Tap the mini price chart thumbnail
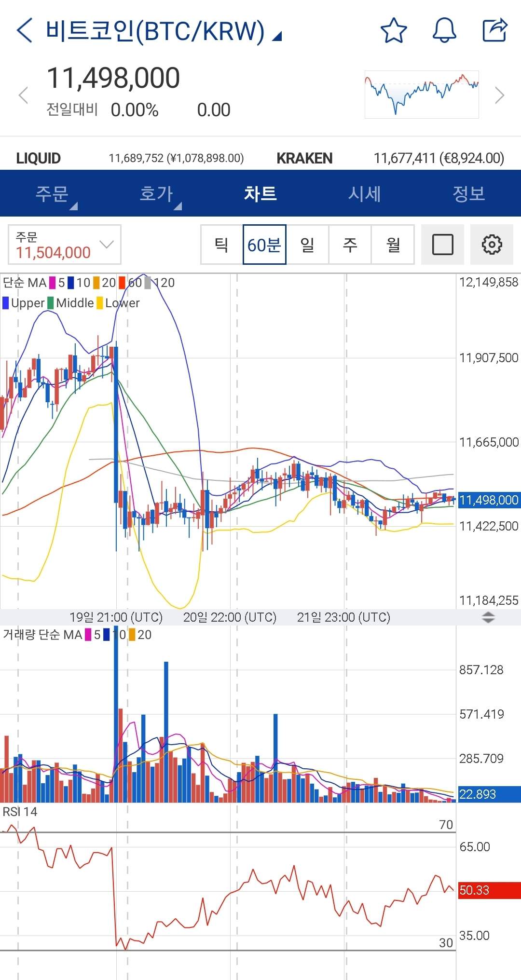Viewport: 521px width, 980px height. pos(422,95)
